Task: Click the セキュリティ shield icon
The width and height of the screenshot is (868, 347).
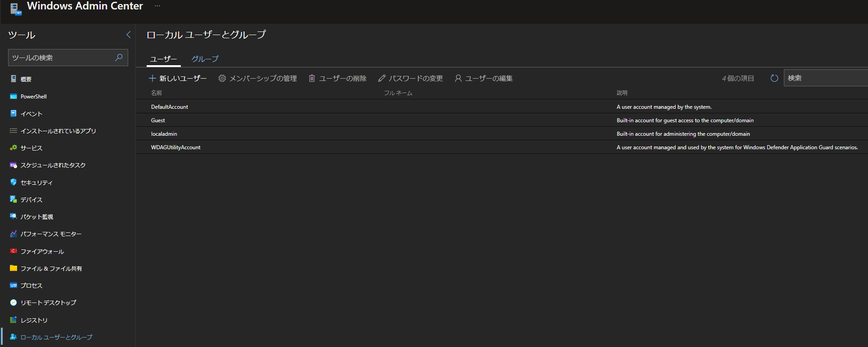Action: (x=13, y=182)
